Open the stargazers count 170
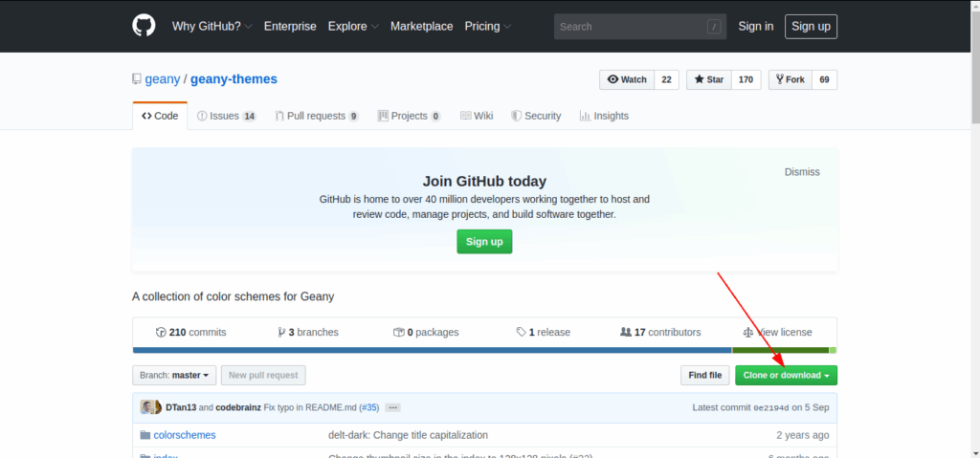Viewport: 980px width, 458px height. [746, 79]
